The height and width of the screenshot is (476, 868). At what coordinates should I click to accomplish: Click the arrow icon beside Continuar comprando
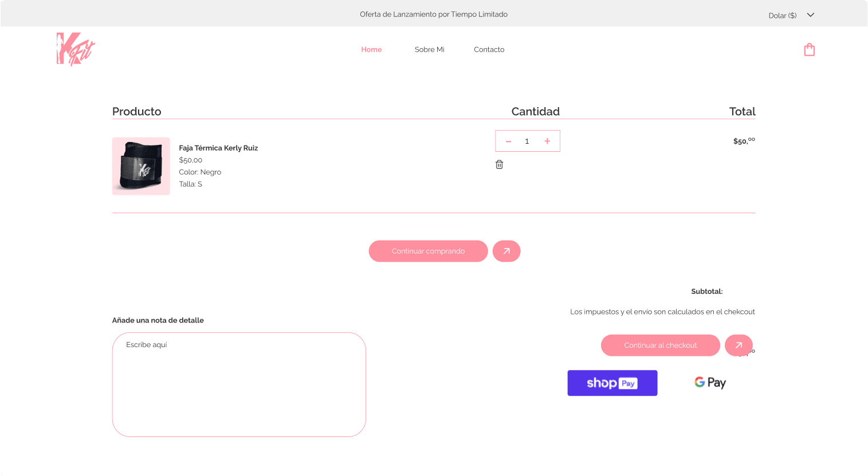click(506, 251)
